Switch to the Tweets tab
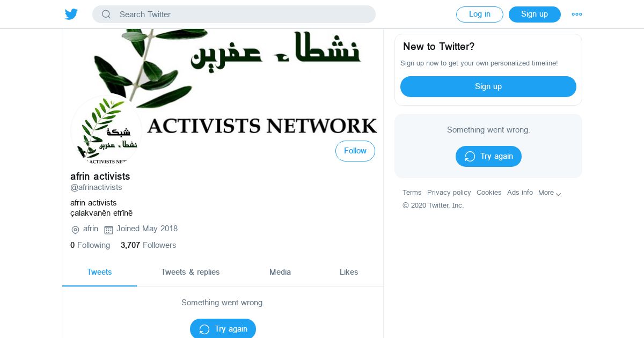 99,272
